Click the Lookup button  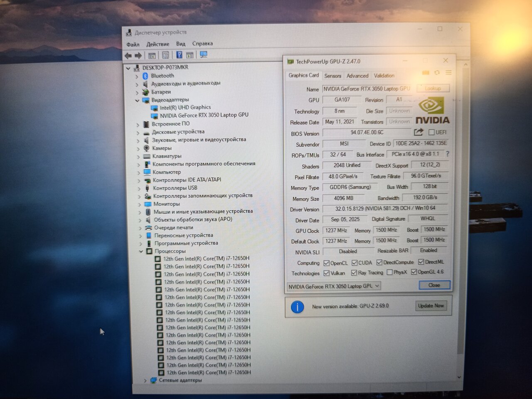[432, 89]
